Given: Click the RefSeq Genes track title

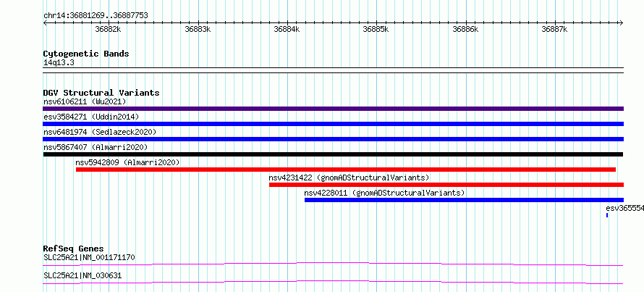Looking at the screenshot, I should coord(74,249).
